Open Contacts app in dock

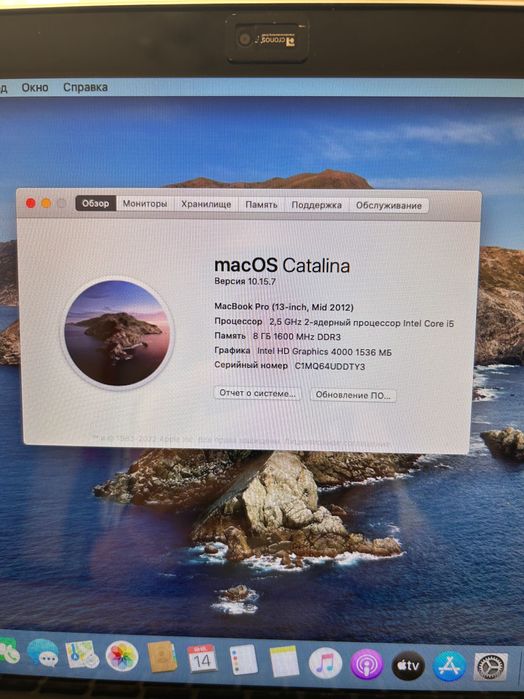point(161,657)
